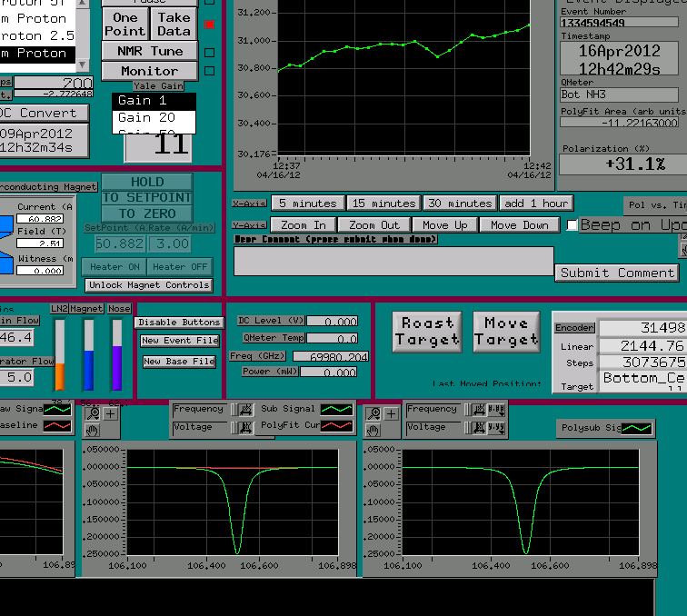Set X-axis to 30 minutes
Viewport: 687px width, 616px height.
point(460,204)
